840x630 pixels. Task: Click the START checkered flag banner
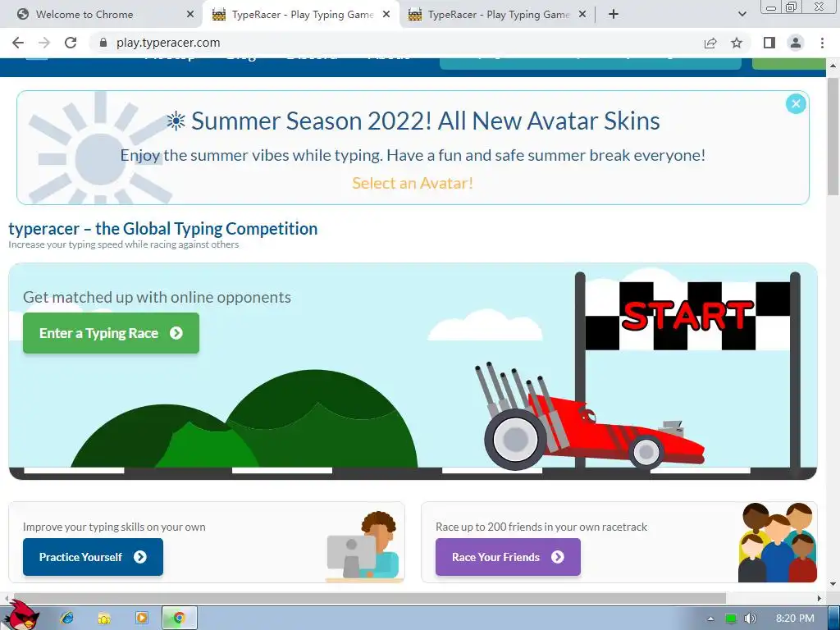[x=687, y=316]
